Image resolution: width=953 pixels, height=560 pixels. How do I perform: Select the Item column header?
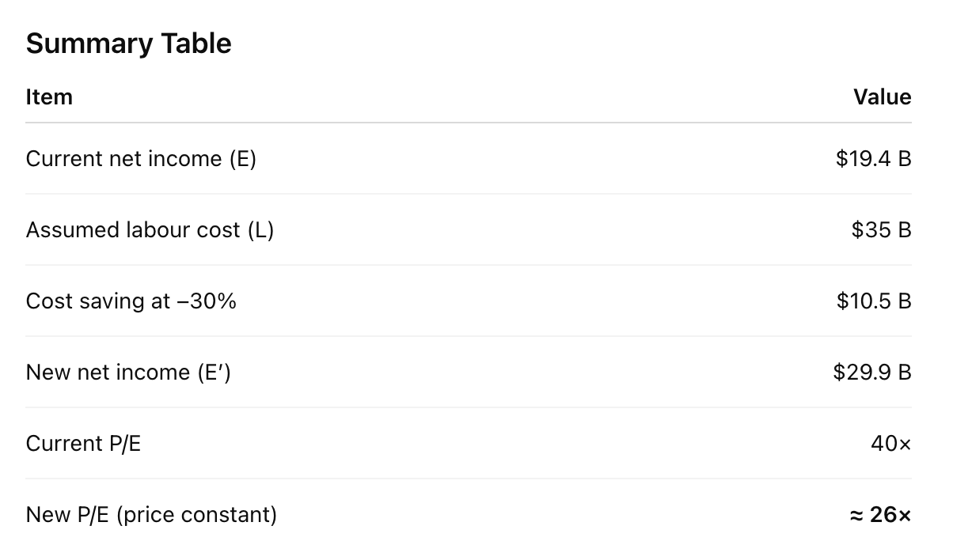(x=49, y=97)
